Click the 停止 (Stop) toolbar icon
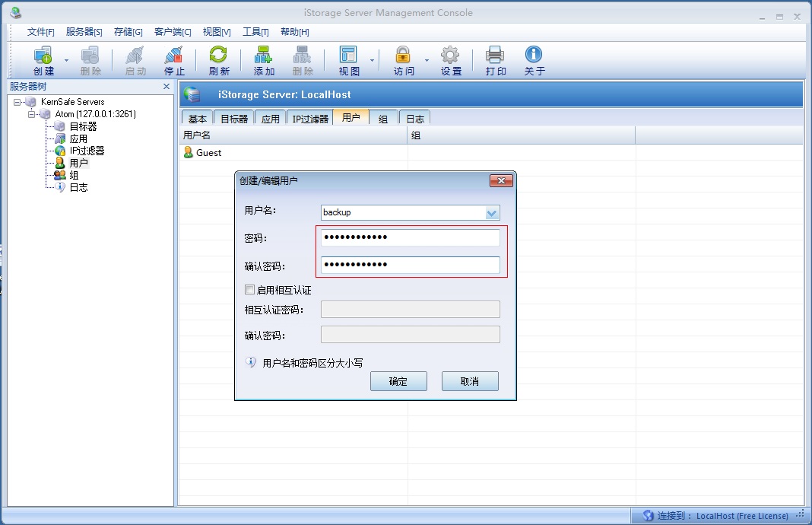812x525 pixels. pos(174,61)
